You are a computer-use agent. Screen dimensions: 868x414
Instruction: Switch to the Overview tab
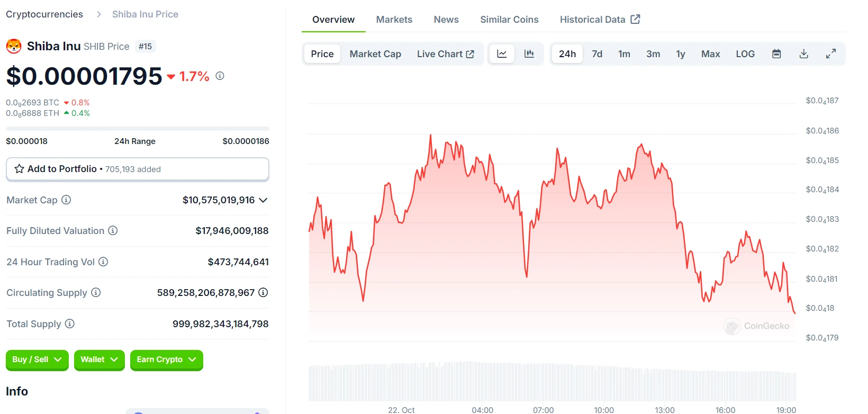(x=333, y=20)
